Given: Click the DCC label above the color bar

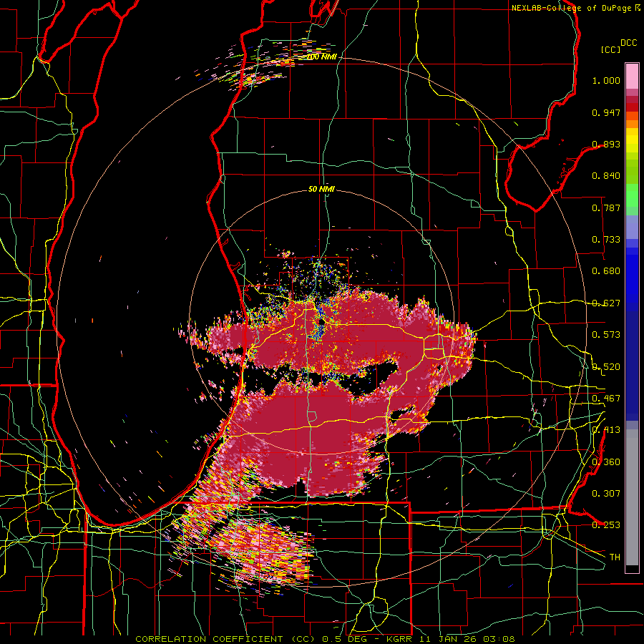Looking at the screenshot, I should [x=629, y=43].
